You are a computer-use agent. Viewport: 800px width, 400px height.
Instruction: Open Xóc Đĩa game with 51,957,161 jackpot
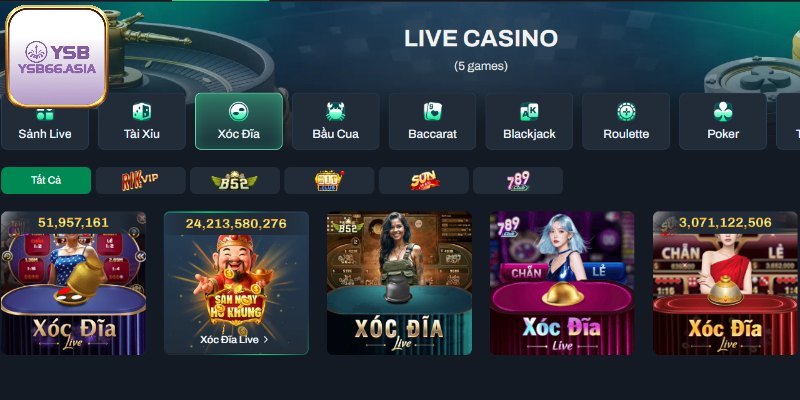pos(73,283)
